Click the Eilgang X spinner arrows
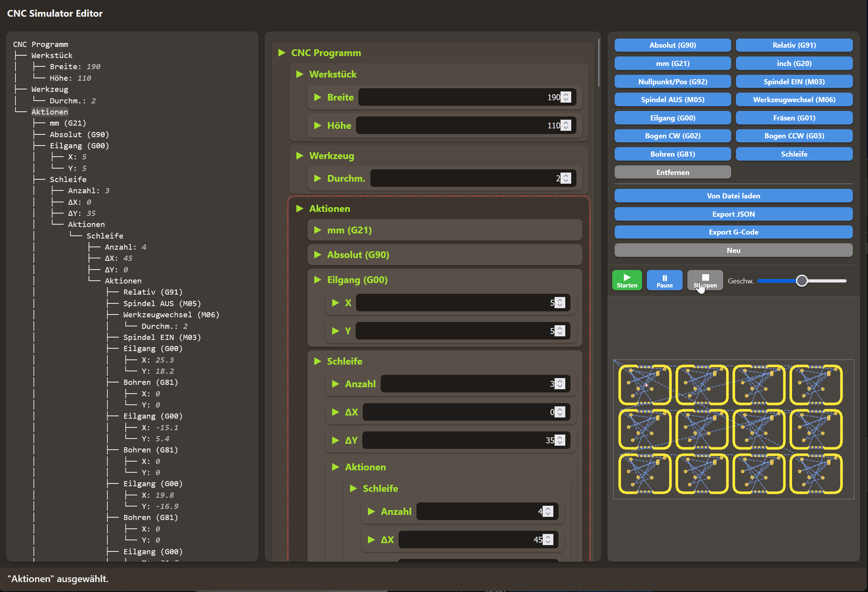This screenshot has width=868, height=592. coord(560,303)
